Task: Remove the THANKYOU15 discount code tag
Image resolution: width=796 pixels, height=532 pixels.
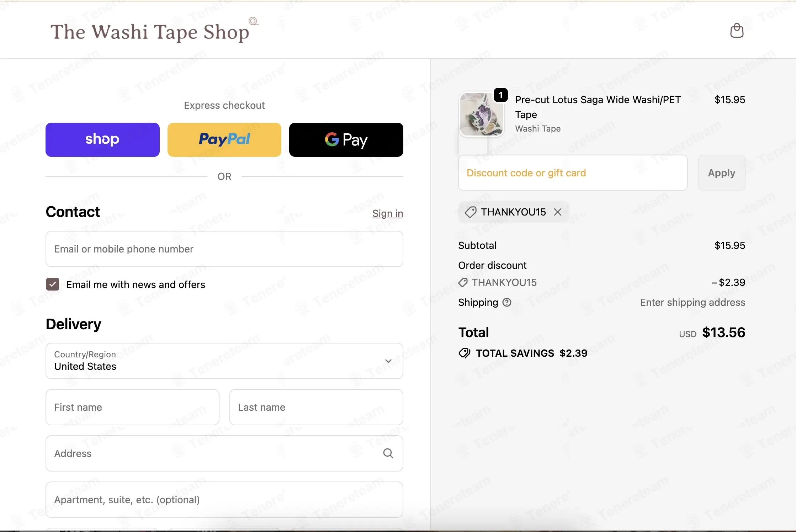Action: (558, 212)
